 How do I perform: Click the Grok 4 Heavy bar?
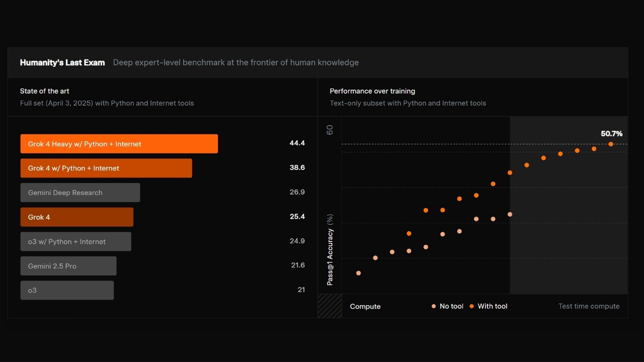tap(119, 144)
